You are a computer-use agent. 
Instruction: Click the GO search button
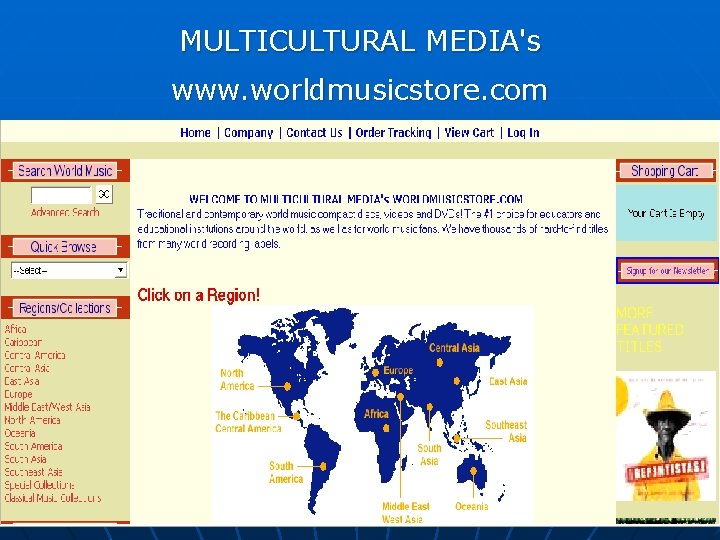pyautogui.click(x=104, y=194)
